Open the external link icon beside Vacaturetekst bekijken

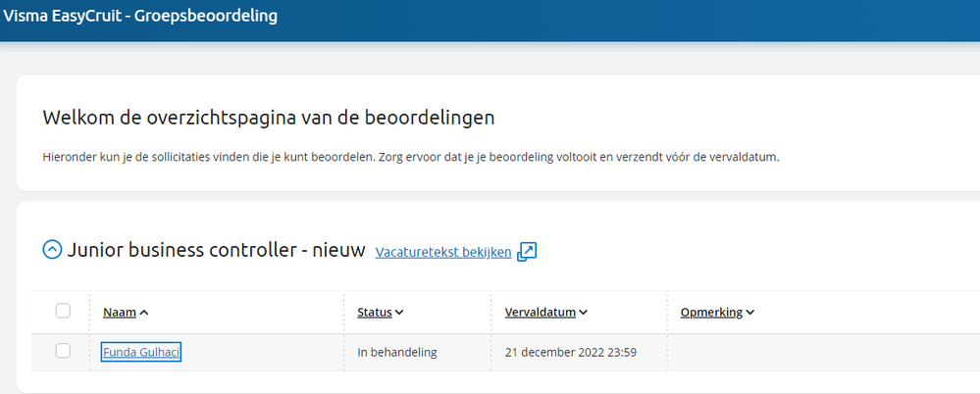point(527,252)
